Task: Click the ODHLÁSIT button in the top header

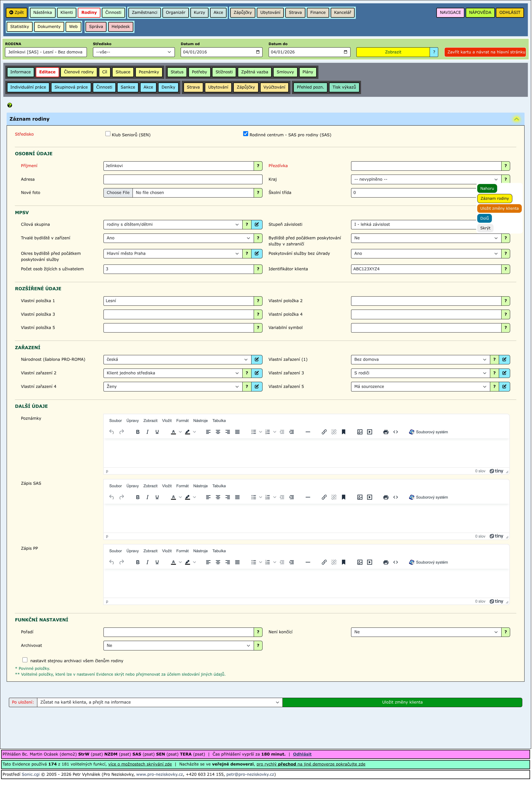Action: [510, 12]
